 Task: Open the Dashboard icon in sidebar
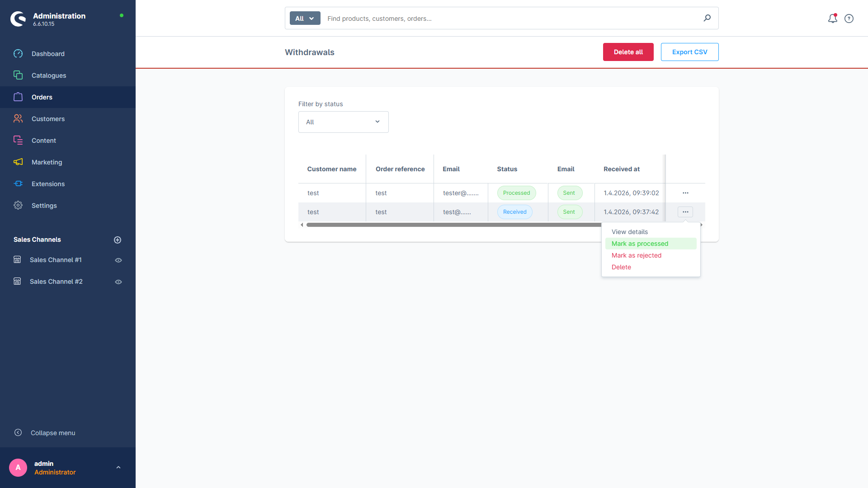pyautogui.click(x=18, y=54)
